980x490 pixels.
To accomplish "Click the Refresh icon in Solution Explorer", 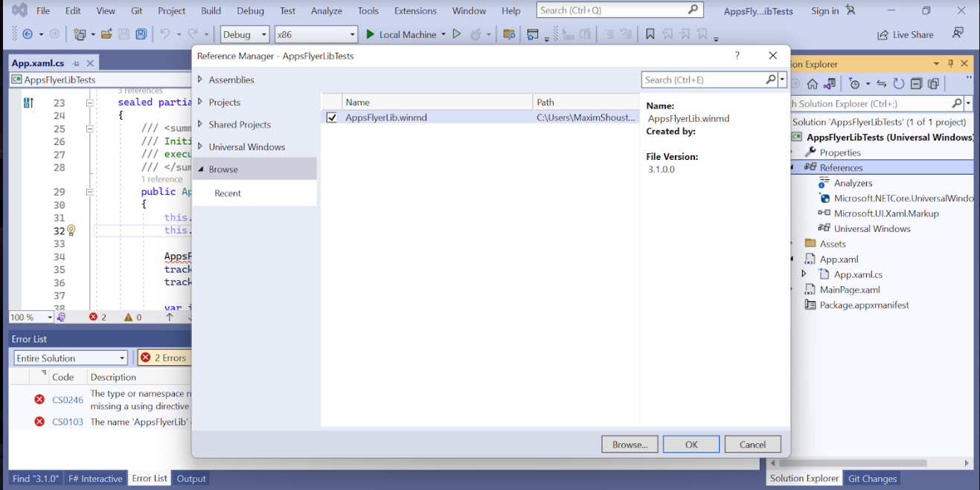I will click(899, 84).
